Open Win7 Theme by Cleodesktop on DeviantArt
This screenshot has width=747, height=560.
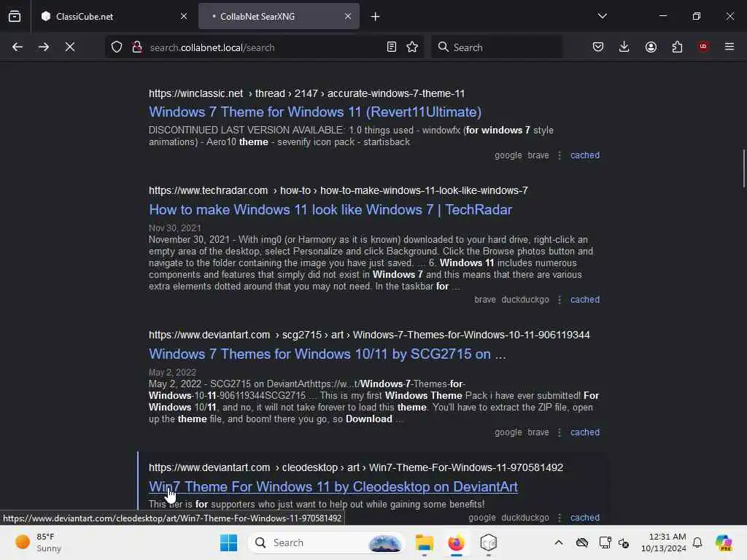pos(333,486)
